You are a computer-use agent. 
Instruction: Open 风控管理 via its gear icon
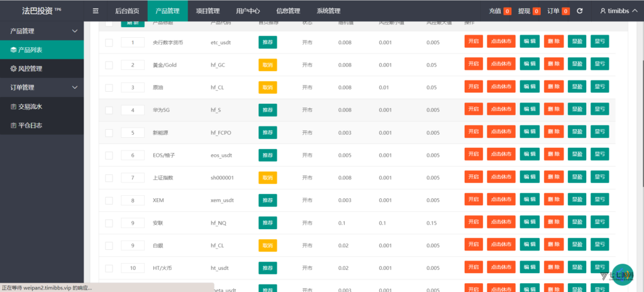tap(14, 69)
